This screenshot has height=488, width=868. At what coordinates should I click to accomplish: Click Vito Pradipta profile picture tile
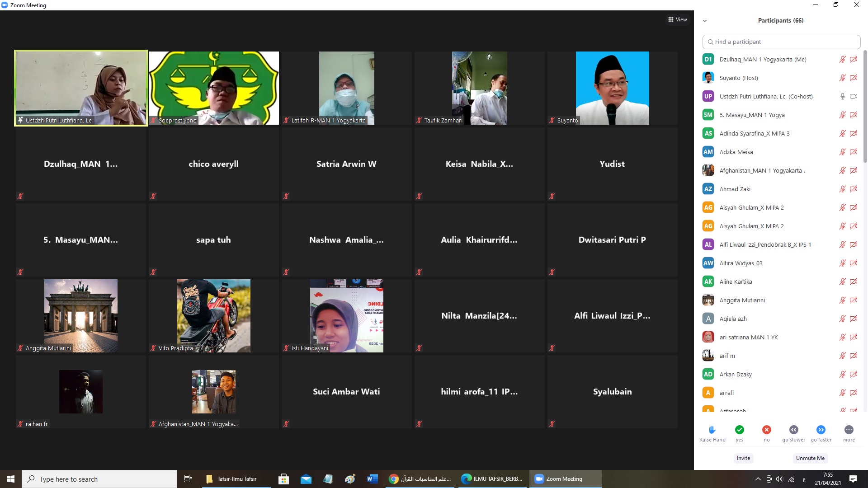point(214,316)
